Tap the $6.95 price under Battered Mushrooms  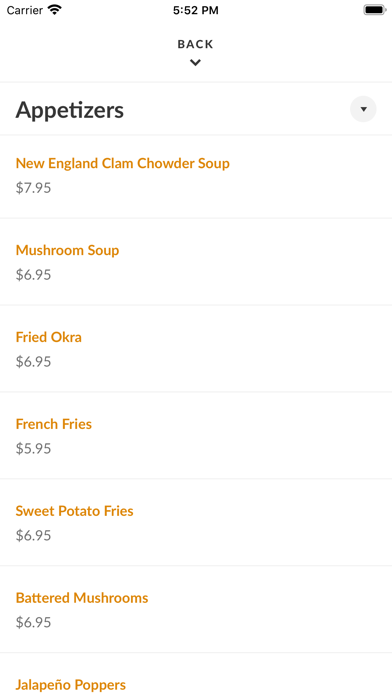pyautogui.click(x=33, y=622)
